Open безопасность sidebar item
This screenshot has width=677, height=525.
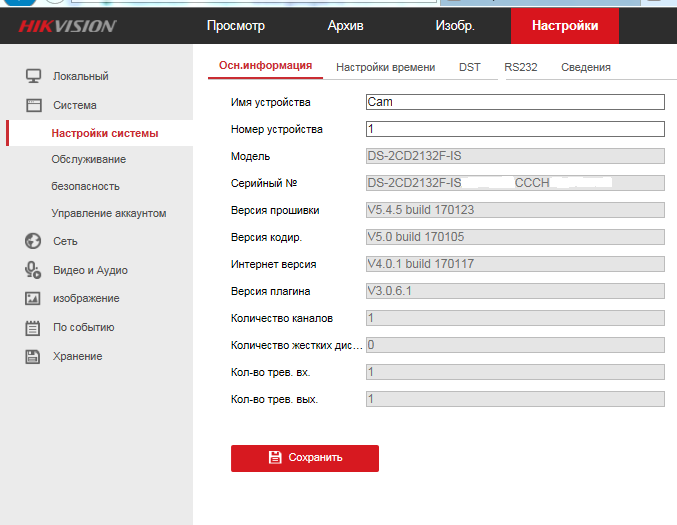click(85, 187)
